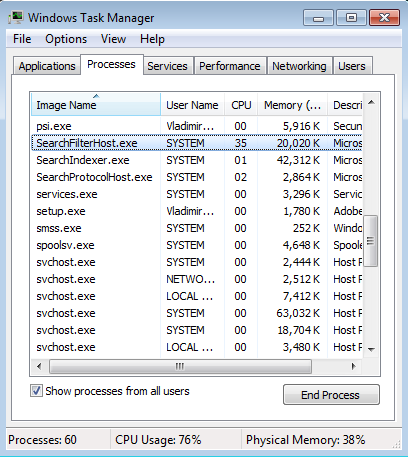Image resolution: width=408 pixels, height=457 pixels.
Task: Switch to the Applications tab
Action: tap(47, 66)
